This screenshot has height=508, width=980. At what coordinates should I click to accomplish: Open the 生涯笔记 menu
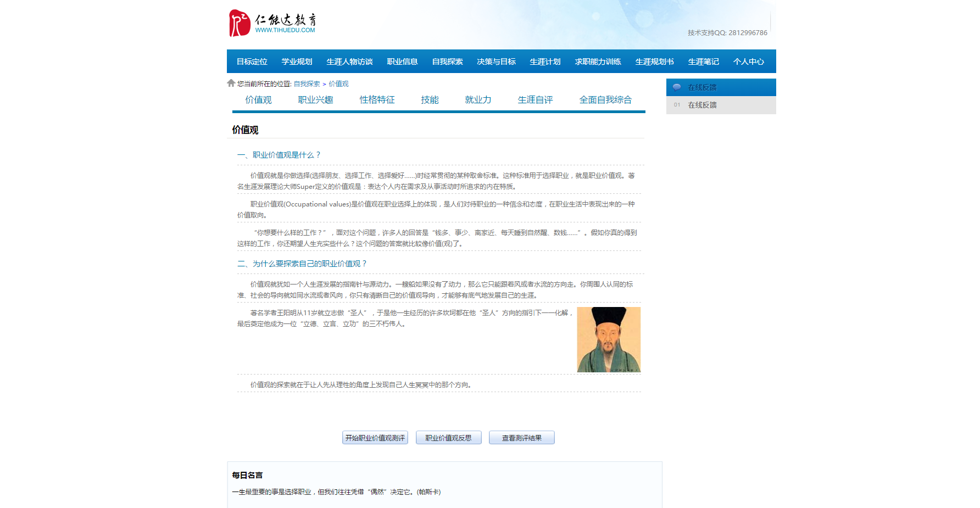[x=704, y=62]
